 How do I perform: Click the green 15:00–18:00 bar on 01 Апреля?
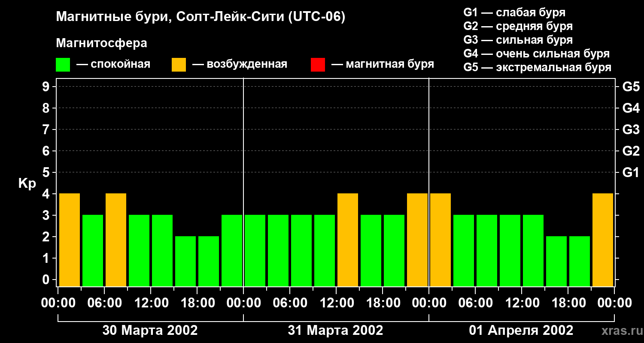click(x=556, y=261)
